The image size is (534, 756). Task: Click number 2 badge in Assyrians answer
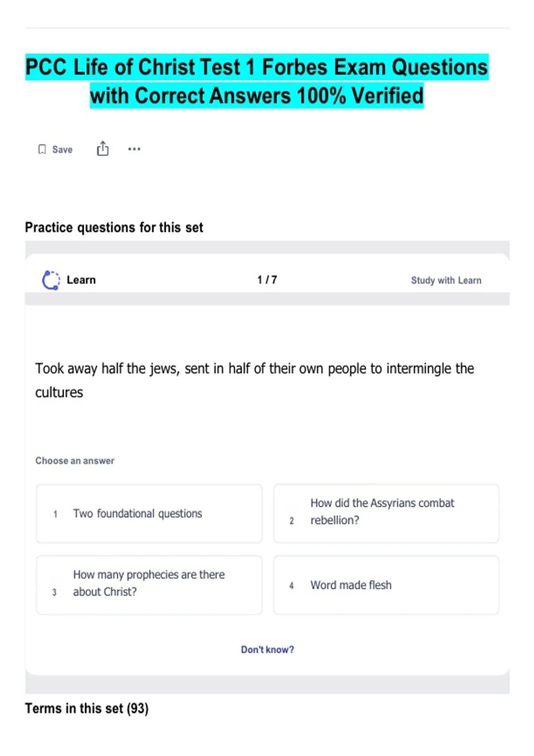[291, 521]
